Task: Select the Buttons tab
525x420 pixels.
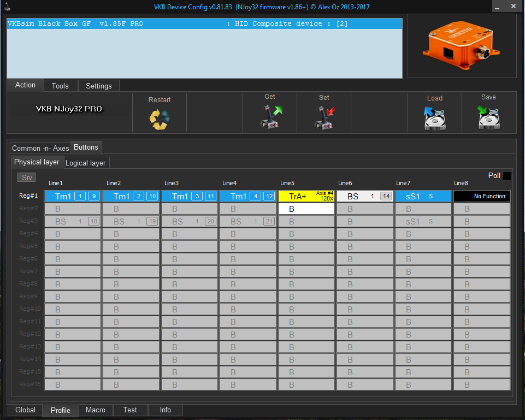Action: point(86,147)
